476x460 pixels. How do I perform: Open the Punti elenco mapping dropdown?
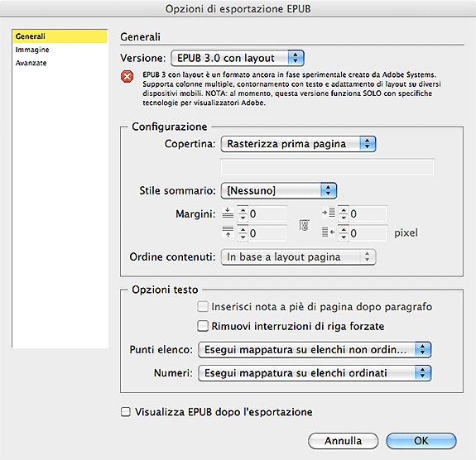[315, 350]
